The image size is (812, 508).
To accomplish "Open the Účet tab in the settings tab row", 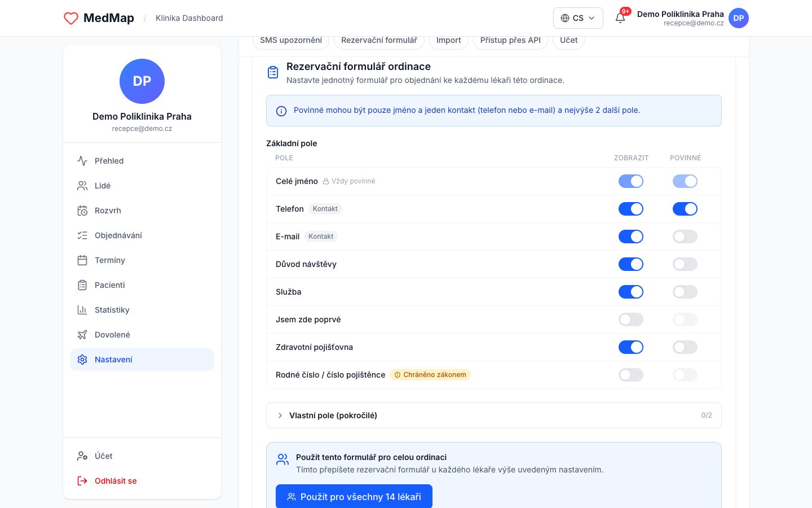I will point(568,40).
